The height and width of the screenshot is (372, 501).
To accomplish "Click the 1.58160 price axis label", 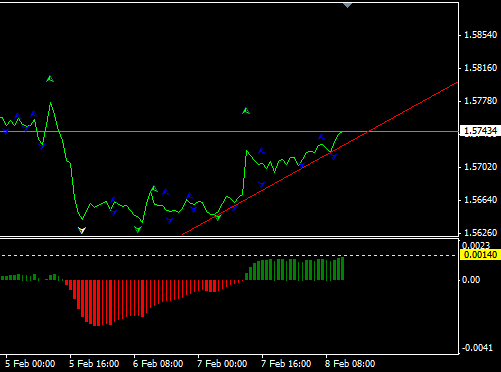I will 480,68.
